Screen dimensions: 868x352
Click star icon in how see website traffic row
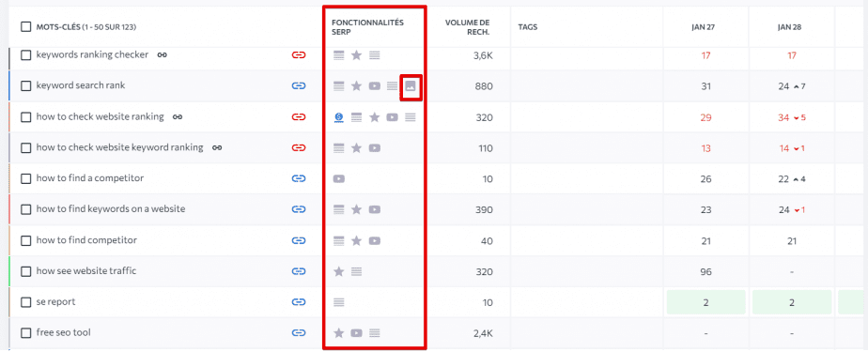pyautogui.click(x=339, y=271)
